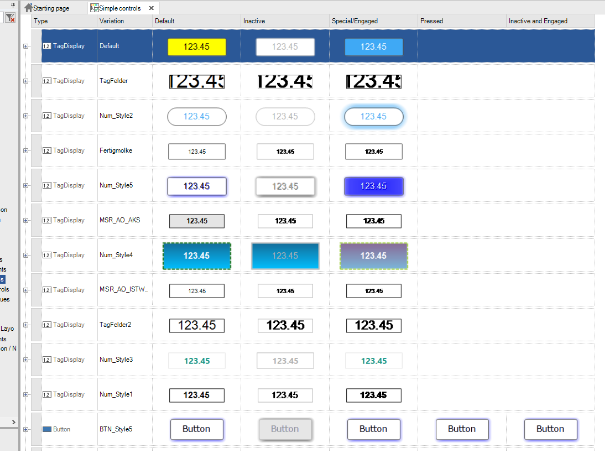This screenshot has width=605, height=451.
Task: Expand the MSR_AO_AKS row
Action: [x=25, y=220]
